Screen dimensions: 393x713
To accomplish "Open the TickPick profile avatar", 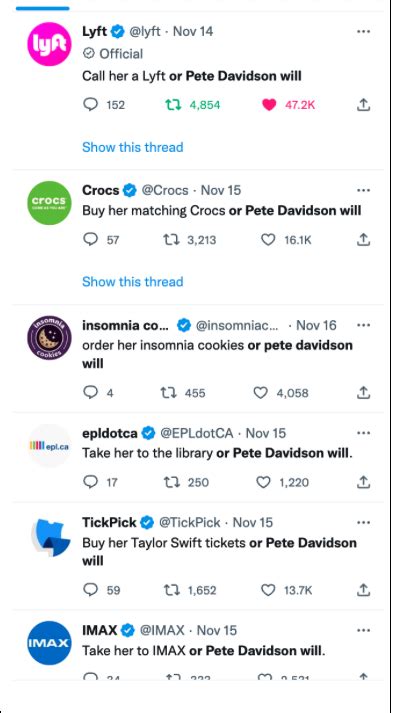I will click(50, 538).
